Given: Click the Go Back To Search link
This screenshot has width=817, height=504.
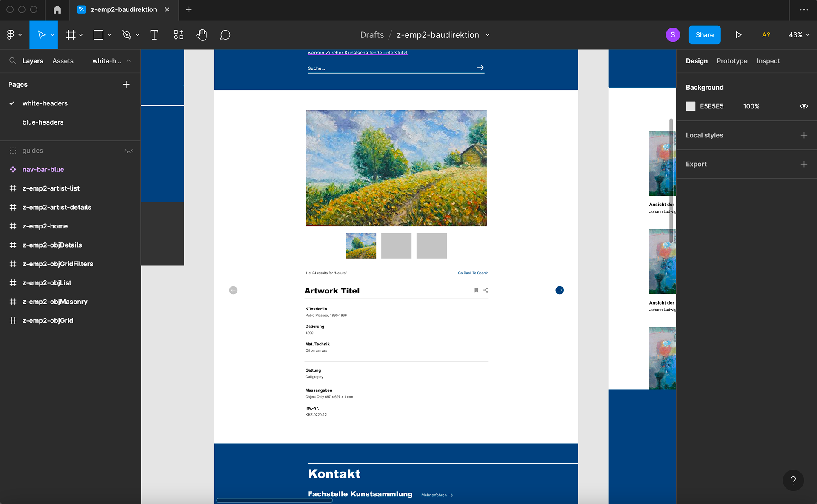Looking at the screenshot, I should [473, 273].
